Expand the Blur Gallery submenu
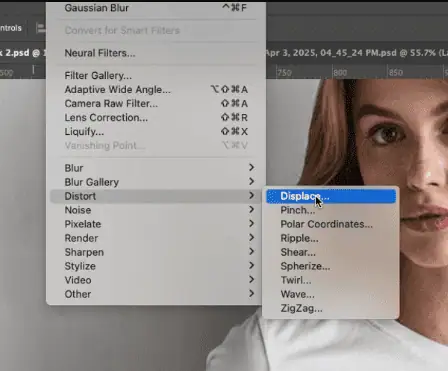Viewport: 448px width, 371px height. click(x=156, y=182)
